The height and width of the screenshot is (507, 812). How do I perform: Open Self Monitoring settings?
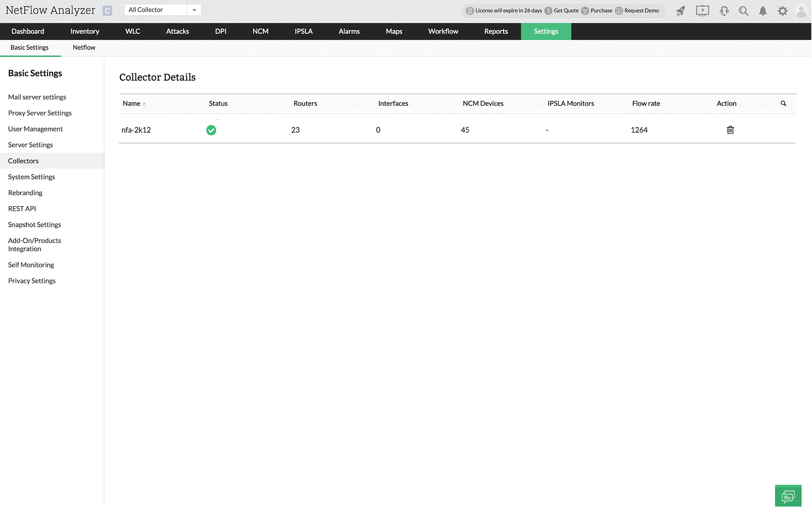click(31, 265)
